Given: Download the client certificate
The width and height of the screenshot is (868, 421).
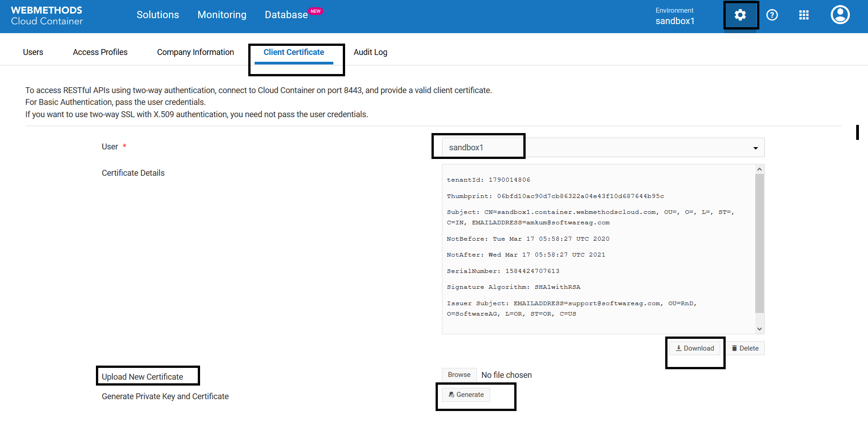Looking at the screenshot, I should point(695,348).
